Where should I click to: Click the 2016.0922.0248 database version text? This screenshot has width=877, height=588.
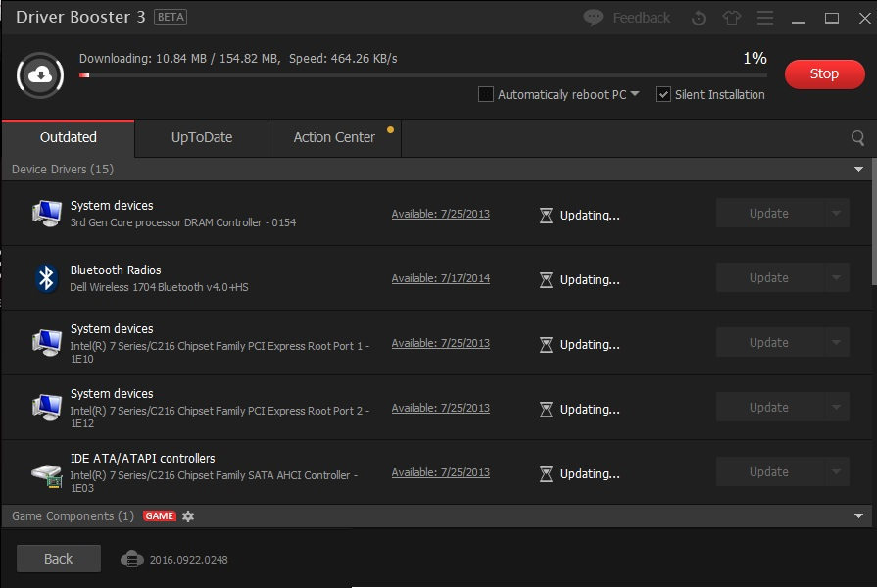(x=188, y=560)
